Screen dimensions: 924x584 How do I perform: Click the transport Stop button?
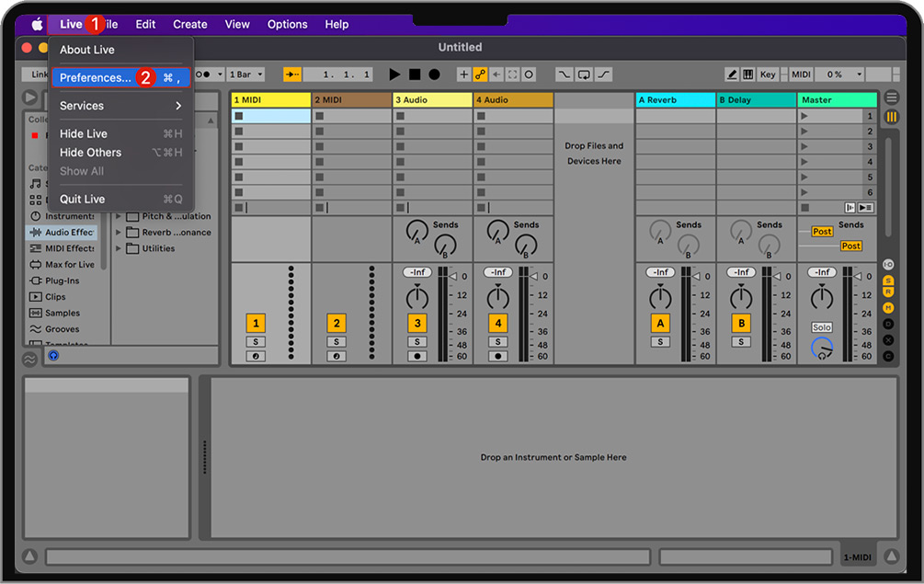pos(415,74)
